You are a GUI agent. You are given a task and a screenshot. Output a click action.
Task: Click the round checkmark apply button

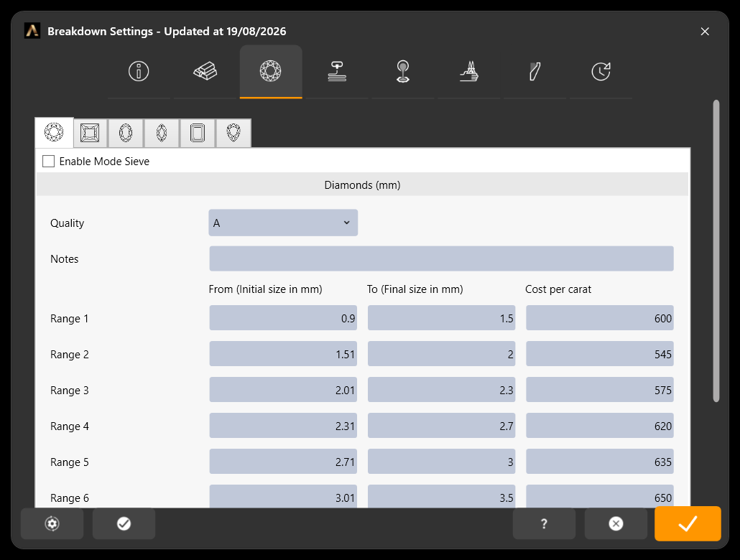[124, 523]
